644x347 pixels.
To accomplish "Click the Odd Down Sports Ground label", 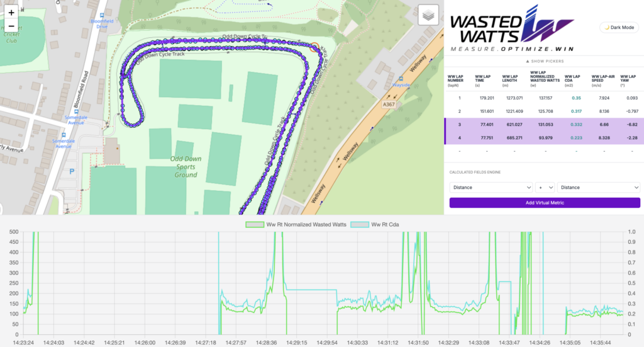I will coord(186,167).
